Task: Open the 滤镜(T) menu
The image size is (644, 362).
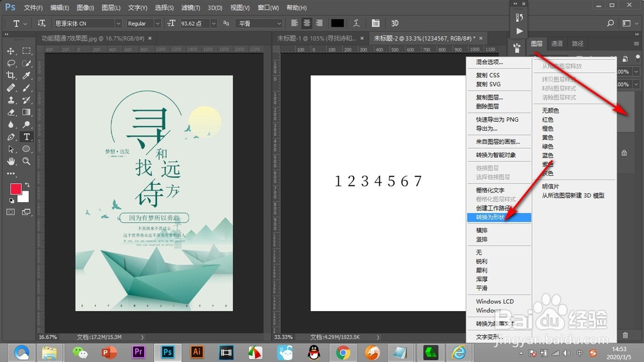Action: (x=191, y=8)
